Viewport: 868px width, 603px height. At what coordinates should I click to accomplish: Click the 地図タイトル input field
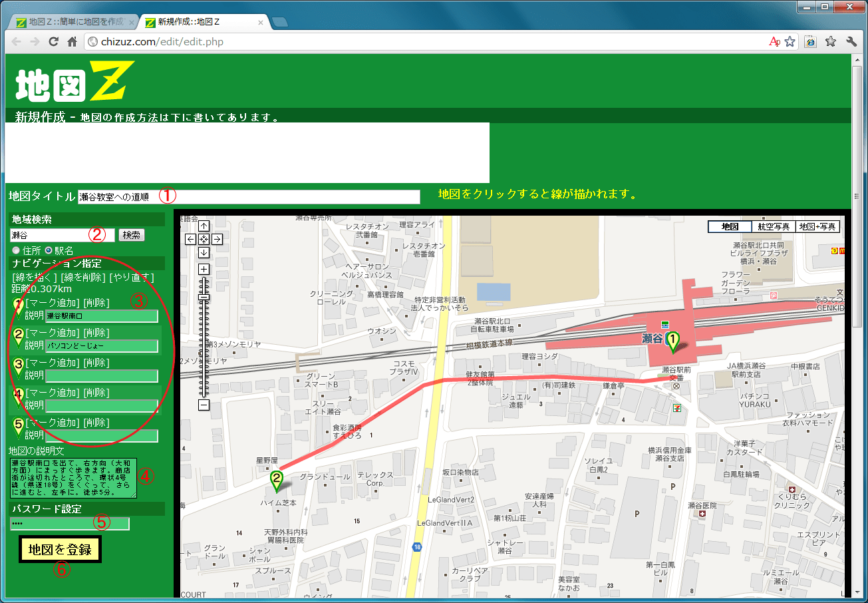[249, 197]
